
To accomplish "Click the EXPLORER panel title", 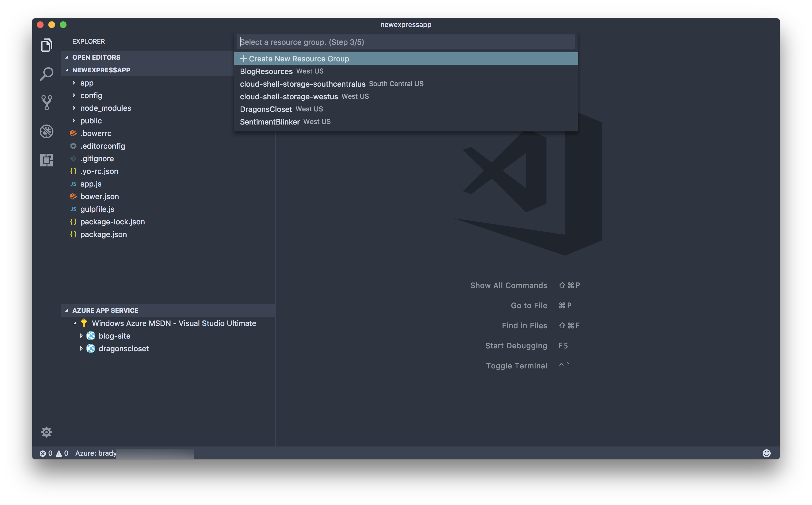I will tap(88, 41).
